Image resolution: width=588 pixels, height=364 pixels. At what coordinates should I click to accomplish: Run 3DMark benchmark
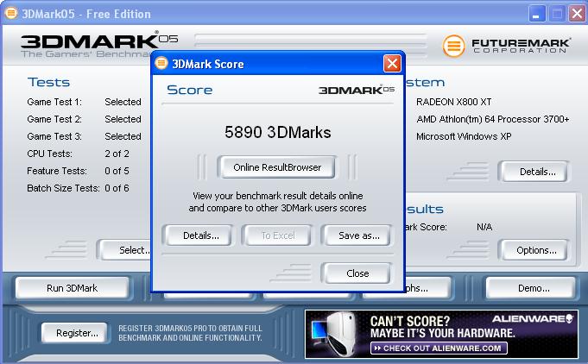(72, 288)
